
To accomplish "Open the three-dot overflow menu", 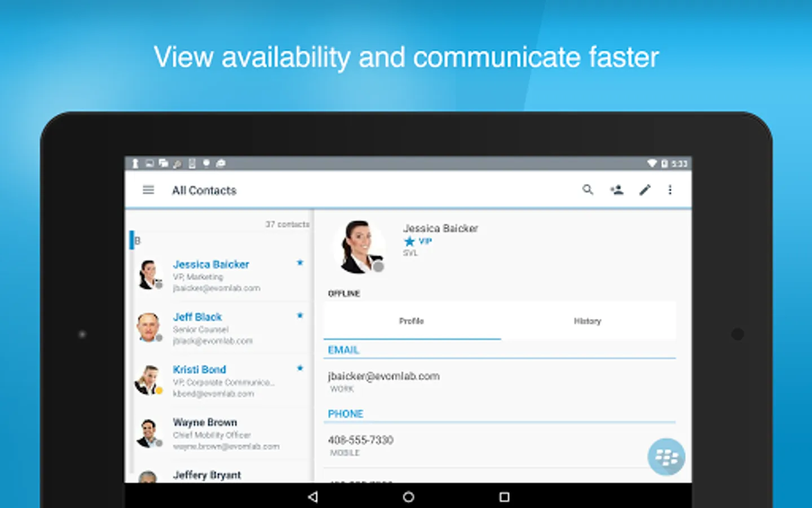I will tap(670, 190).
